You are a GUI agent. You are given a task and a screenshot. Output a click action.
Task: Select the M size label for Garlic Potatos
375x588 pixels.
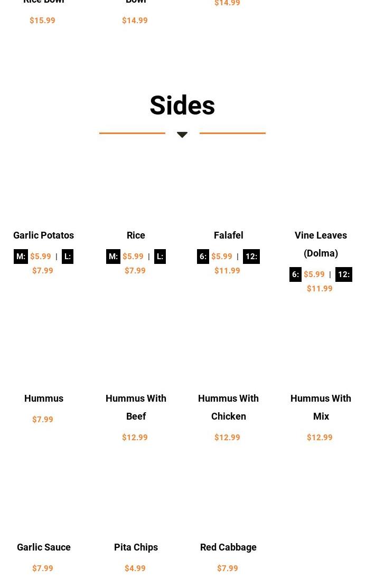21,257
